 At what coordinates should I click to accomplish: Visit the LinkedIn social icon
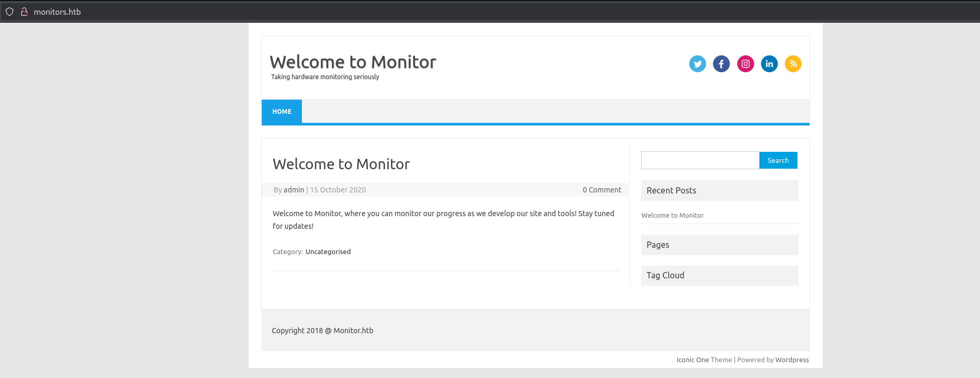click(x=769, y=64)
